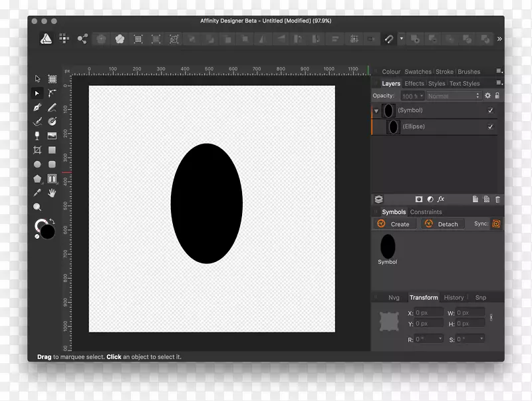This screenshot has height=401, width=532.
Task: Choose the Ellipse shape tool
Action: pos(37,164)
